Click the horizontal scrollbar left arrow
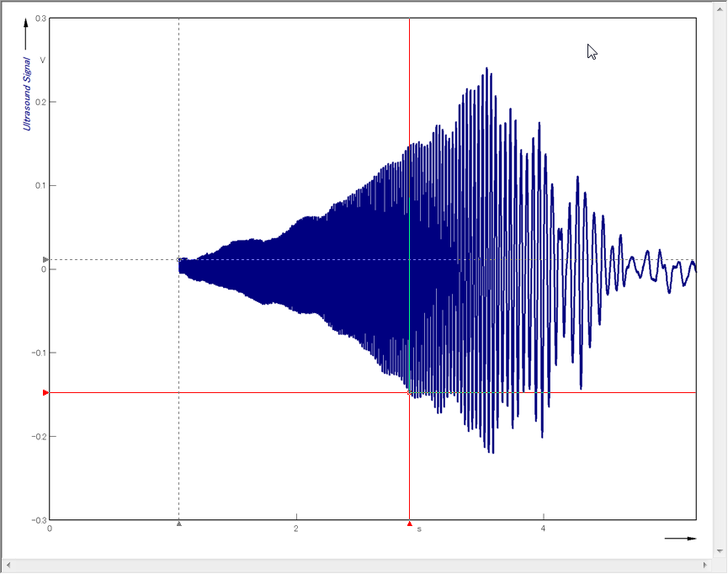The width and height of the screenshot is (728, 574). 8,566
